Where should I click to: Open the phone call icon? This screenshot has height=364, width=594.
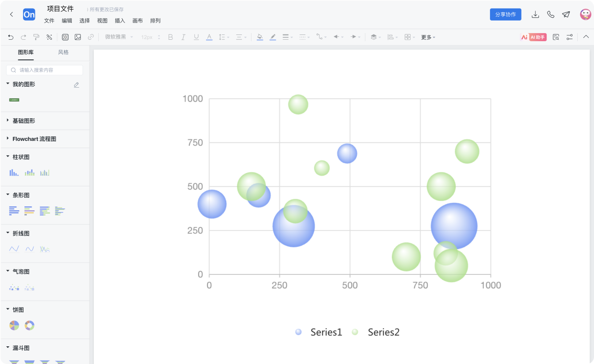[x=550, y=14]
